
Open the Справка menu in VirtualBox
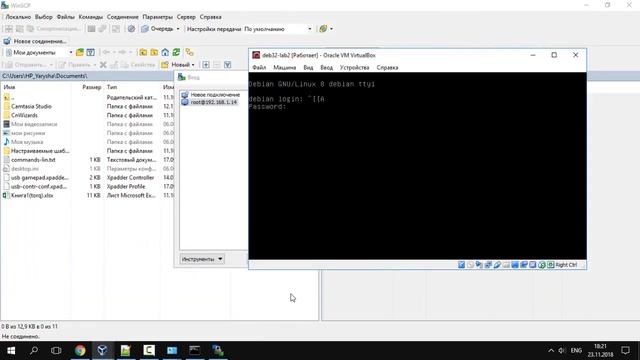(x=387, y=67)
